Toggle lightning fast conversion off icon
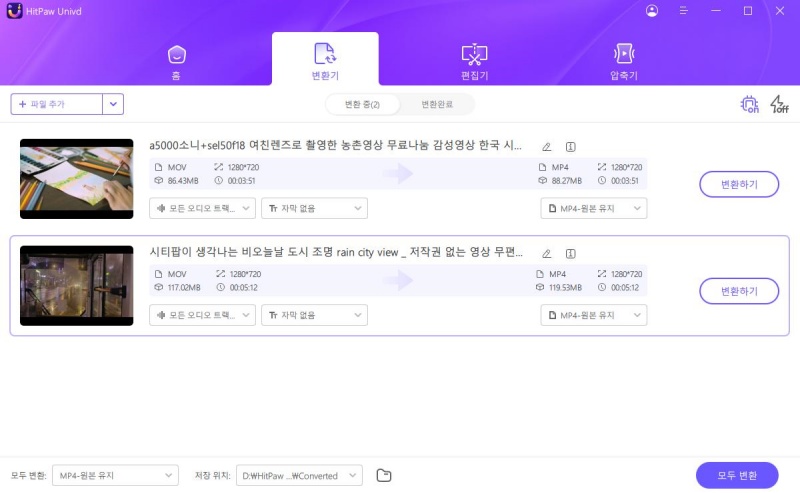The width and height of the screenshot is (800, 493). (x=779, y=104)
